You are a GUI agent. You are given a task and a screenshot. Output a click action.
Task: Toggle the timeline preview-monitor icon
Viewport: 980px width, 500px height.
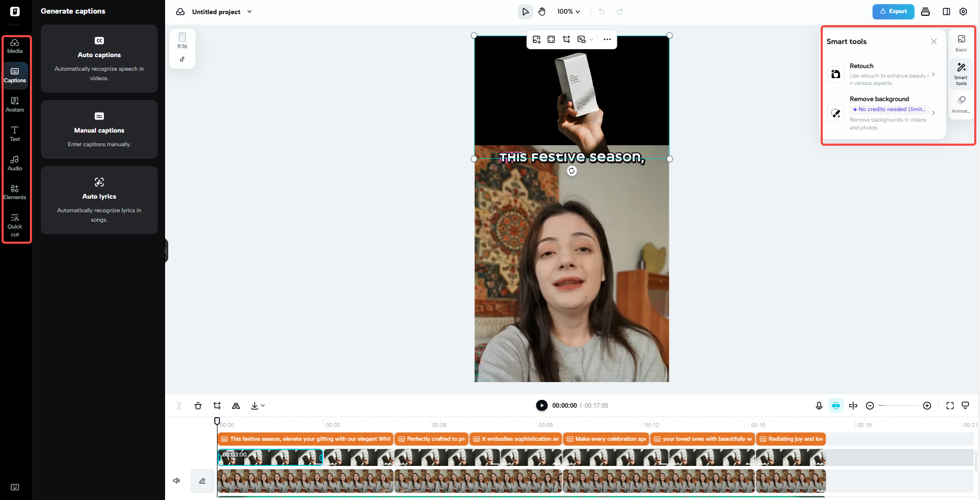[x=965, y=406]
